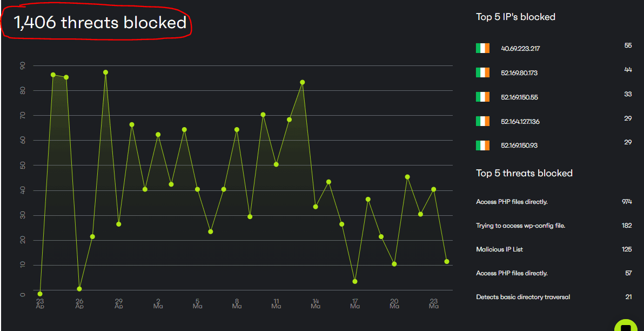Open the 'Top 5 threats blocked' section header
Viewport: 644px width, 331px height.
[523, 173]
